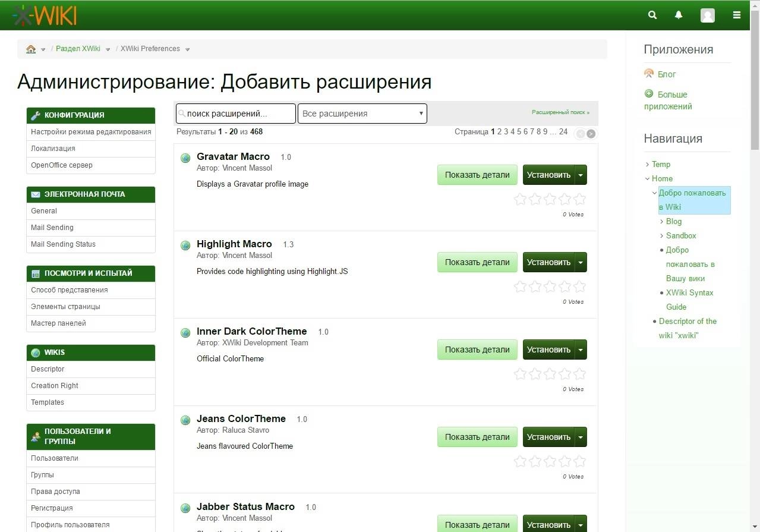Open the search magnifier icon in header
The height and width of the screenshot is (532, 760).
(652, 15)
